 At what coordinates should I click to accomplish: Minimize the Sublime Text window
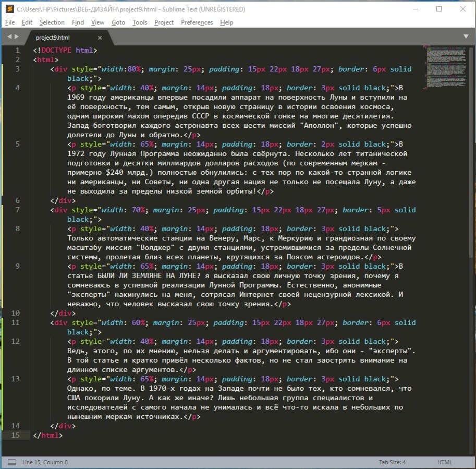(x=416, y=9)
